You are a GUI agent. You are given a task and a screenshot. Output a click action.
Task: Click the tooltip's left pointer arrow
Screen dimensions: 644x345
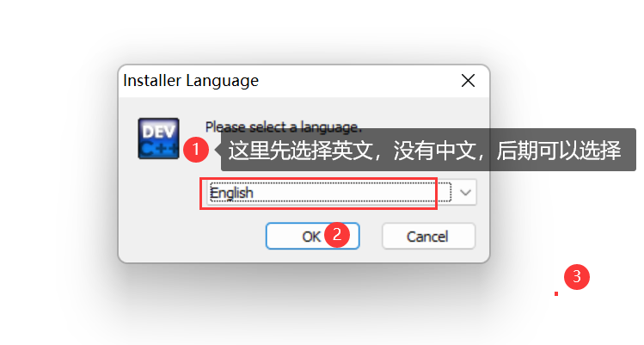click(x=218, y=150)
